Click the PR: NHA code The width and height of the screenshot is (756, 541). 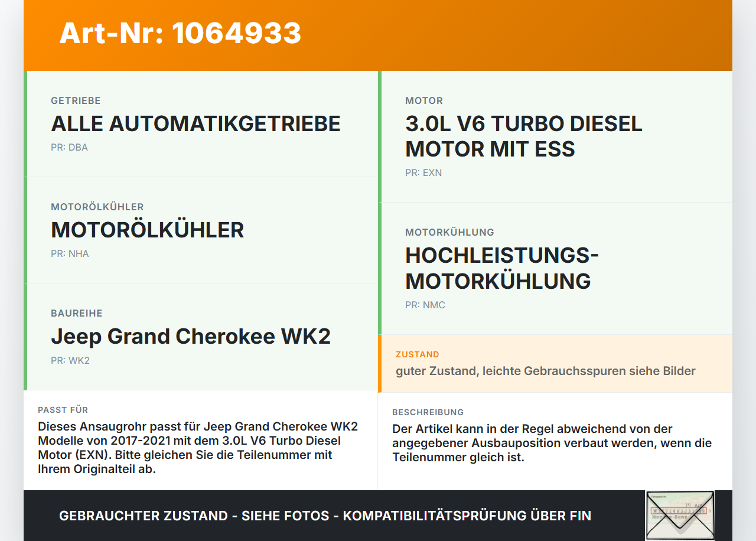click(x=70, y=254)
